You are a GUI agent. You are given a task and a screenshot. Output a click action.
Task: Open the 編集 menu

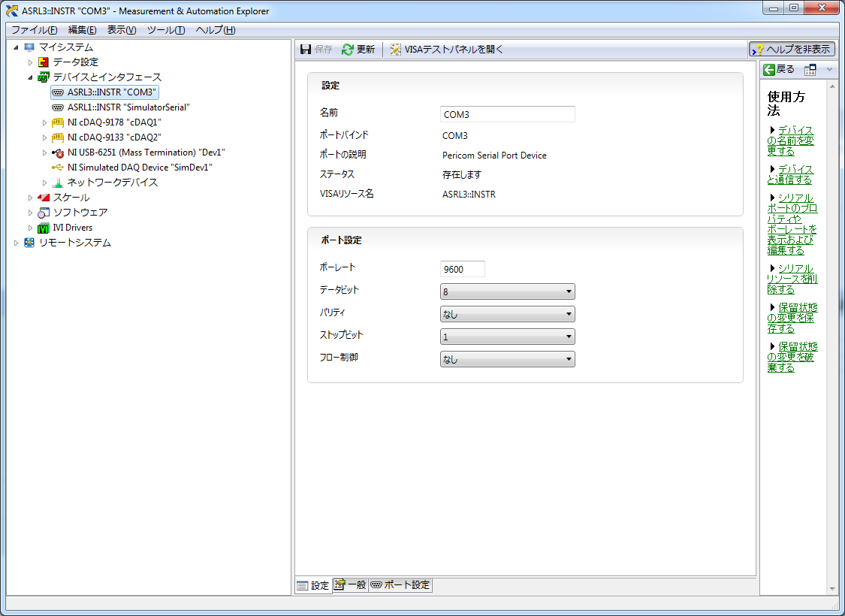[x=82, y=30]
